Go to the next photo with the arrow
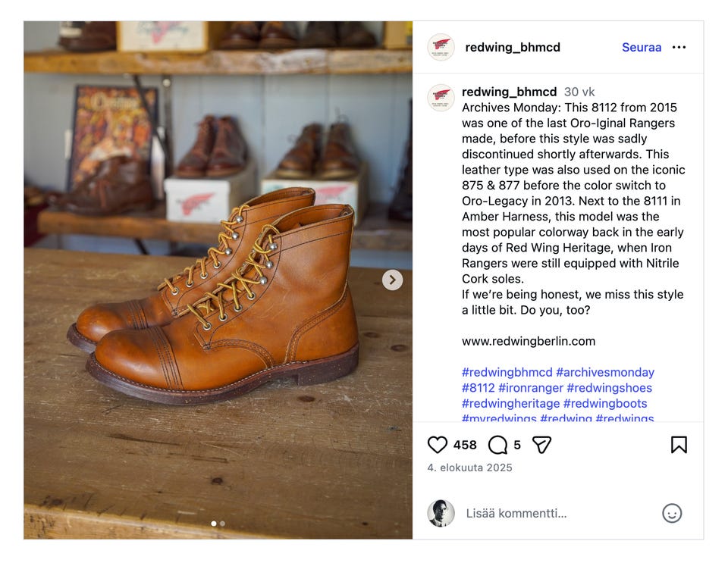Viewport: 728px width, 566px height. point(392,280)
